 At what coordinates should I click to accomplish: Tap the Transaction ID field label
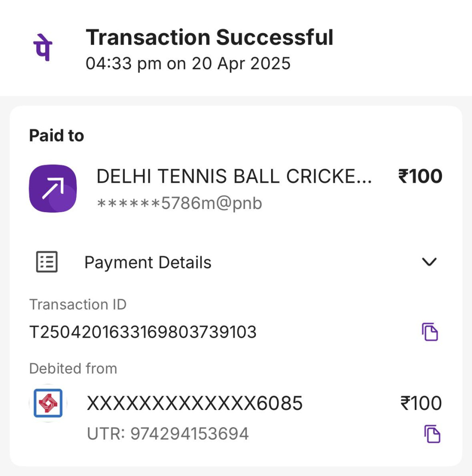pyautogui.click(x=77, y=304)
